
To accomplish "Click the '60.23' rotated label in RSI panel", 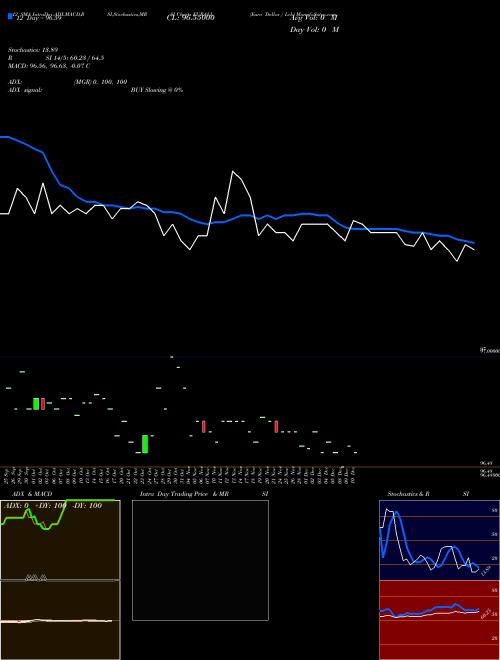I will 485,614.
